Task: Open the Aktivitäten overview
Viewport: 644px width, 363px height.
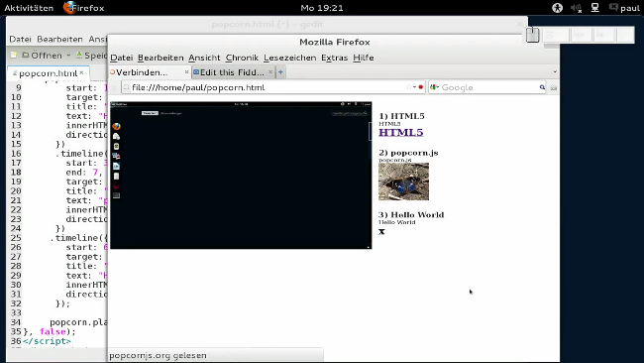Action: tap(29, 8)
